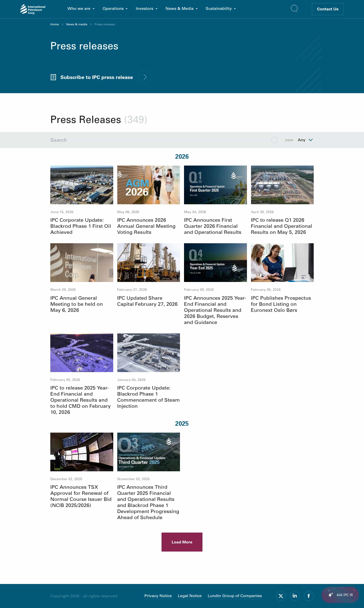The height and width of the screenshot is (608, 364).
Task: Open 'IPC Announces First Quarter 2026 Financial' headline
Action: tap(213, 226)
